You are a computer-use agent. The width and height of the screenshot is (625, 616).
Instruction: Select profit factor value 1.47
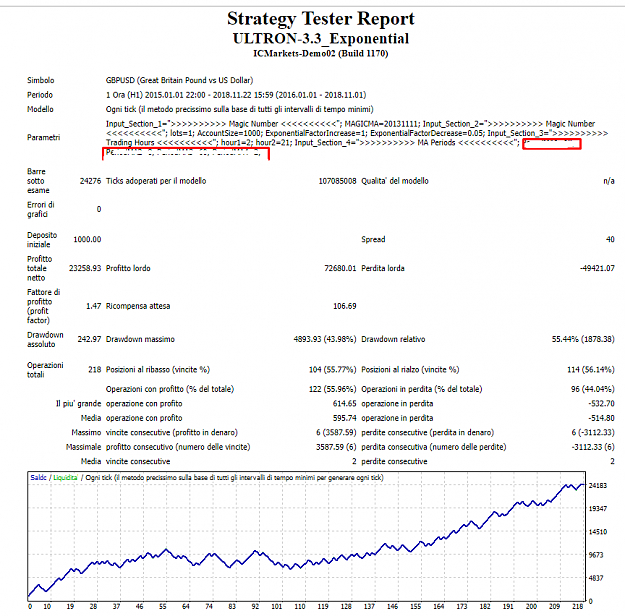(x=94, y=306)
